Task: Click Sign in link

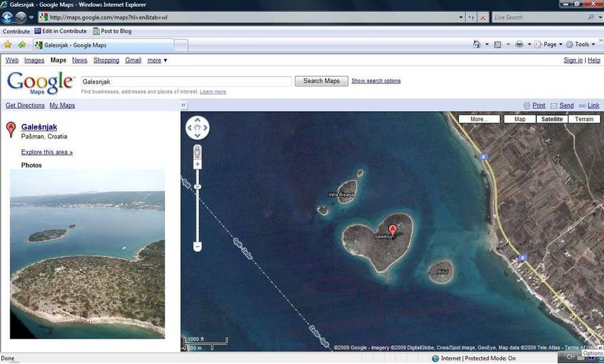Action: pos(573,60)
